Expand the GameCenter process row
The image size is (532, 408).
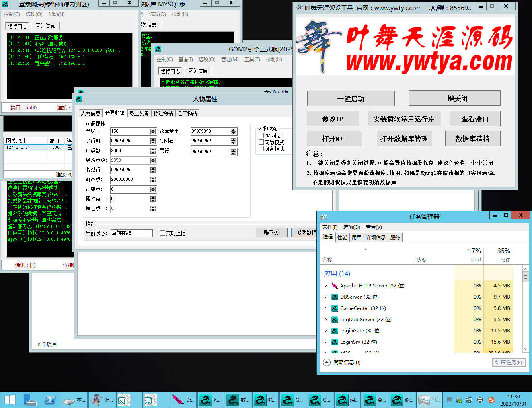point(325,308)
